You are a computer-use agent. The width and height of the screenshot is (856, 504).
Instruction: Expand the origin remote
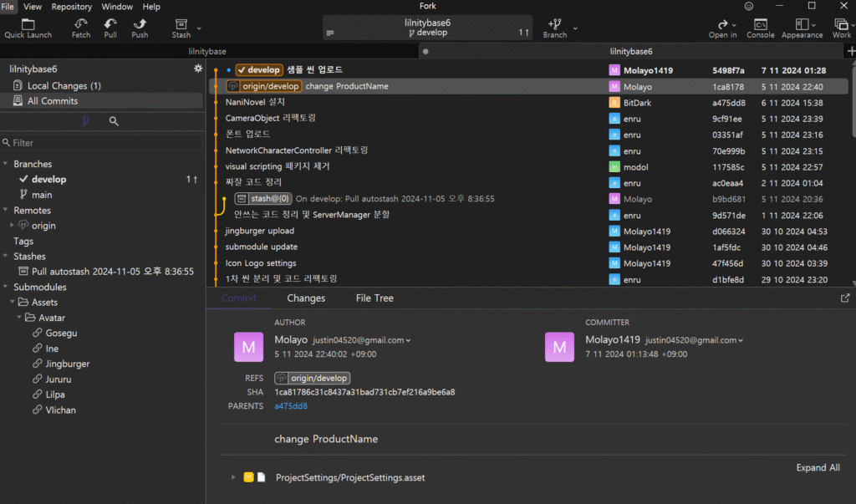pos(12,226)
